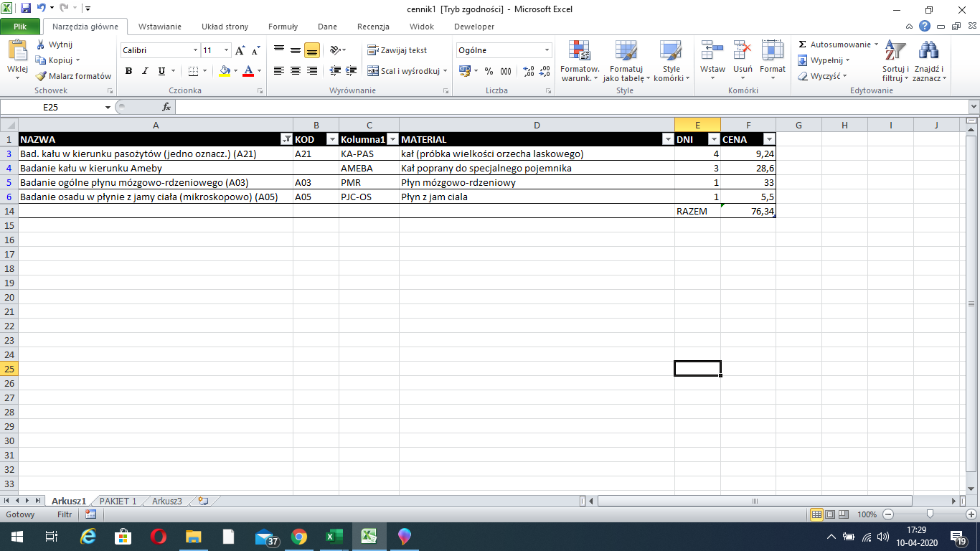Click the zoom slider handle
The width and height of the screenshot is (980, 551).
coord(930,514)
